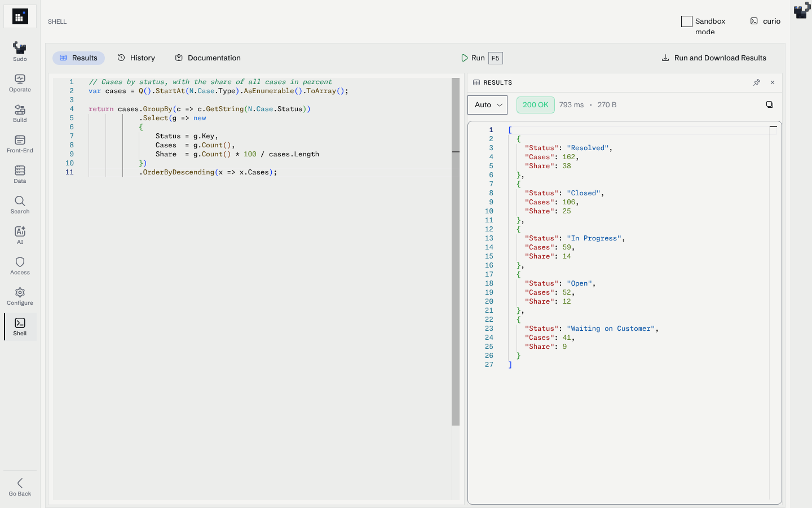
Task: Click the app logo at top left
Action: pyautogui.click(x=20, y=17)
